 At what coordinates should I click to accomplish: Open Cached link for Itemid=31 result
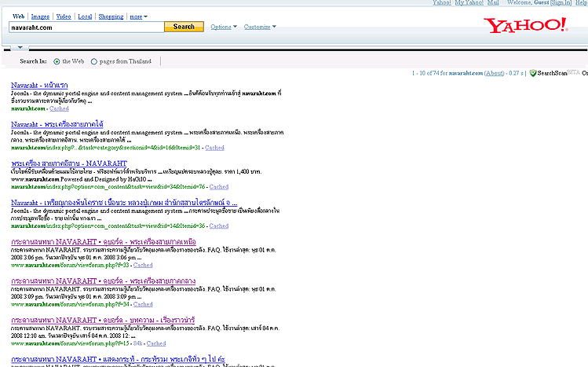coord(214,148)
